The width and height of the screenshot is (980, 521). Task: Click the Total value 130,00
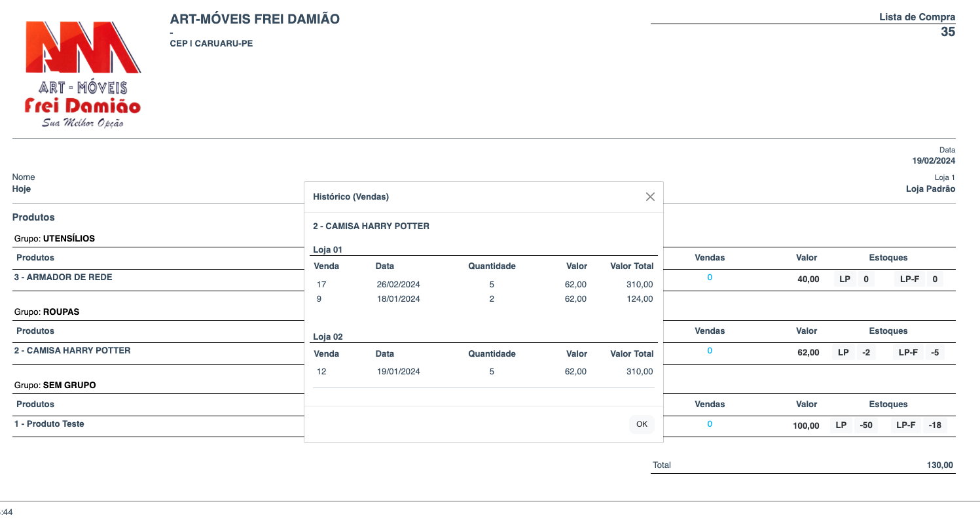[x=939, y=465]
